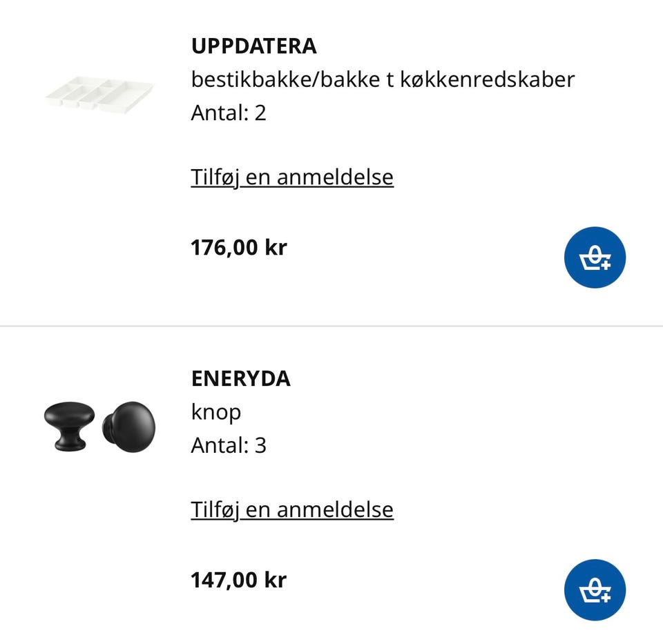
Task: Select the 'knop' product description text
Action: pos(216,413)
